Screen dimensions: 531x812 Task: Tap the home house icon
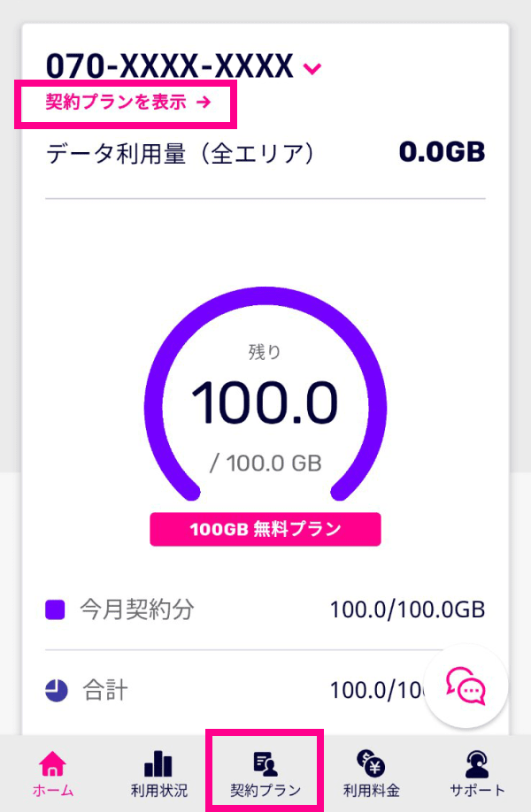coord(52,764)
